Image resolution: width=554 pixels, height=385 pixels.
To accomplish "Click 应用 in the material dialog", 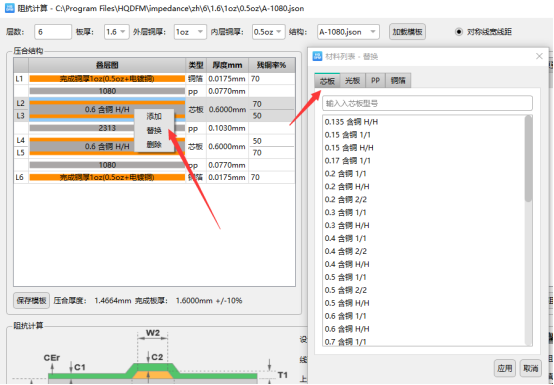I will point(505,368).
